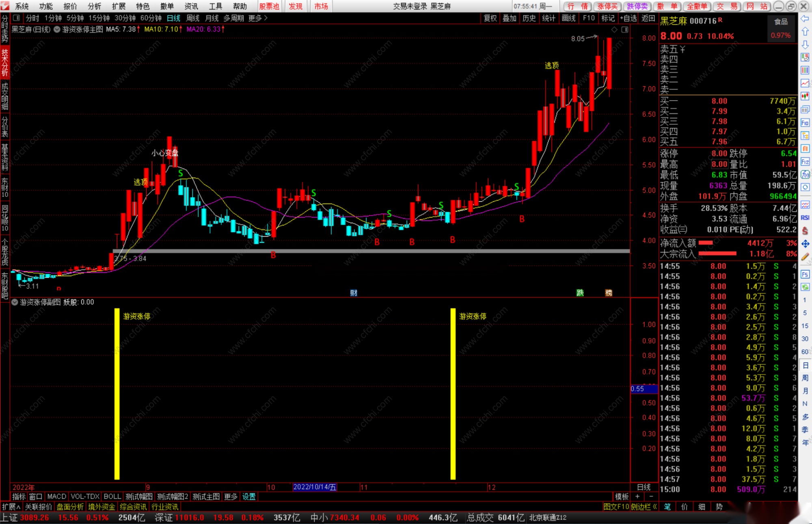Click the RSI indicator icon
Image resolution: width=812 pixels, height=524 pixels.
[805, 218]
